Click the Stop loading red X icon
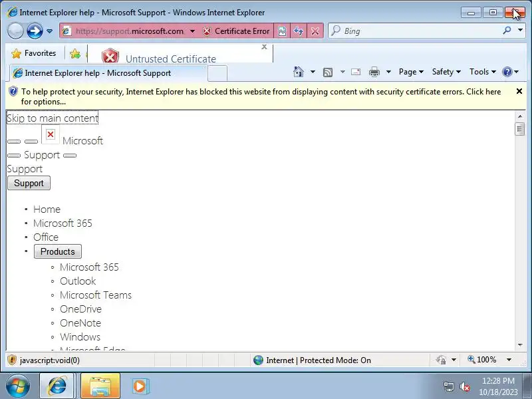 click(x=315, y=31)
